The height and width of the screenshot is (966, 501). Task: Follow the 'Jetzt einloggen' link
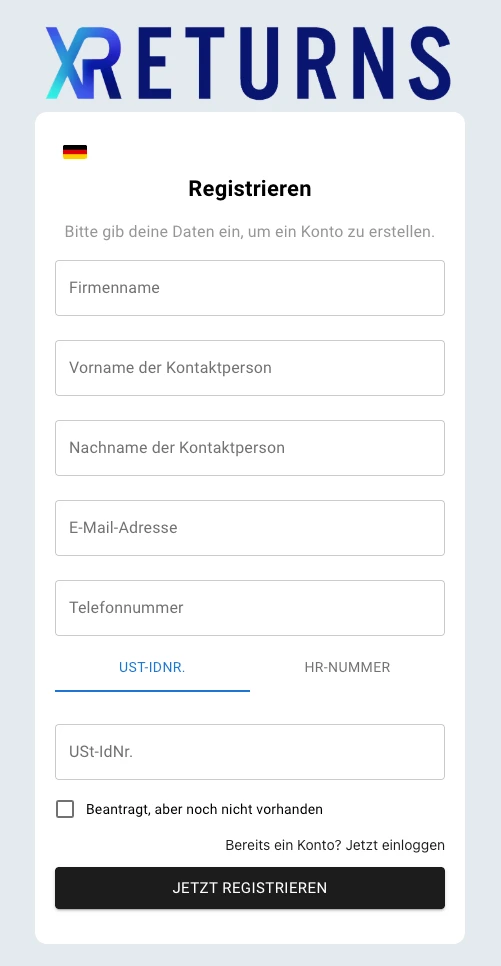(x=395, y=845)
